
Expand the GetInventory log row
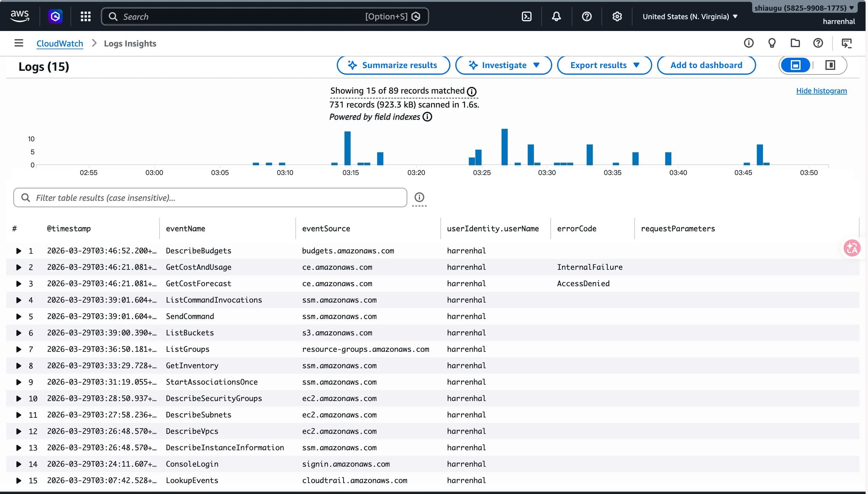click(x=18, y=366)
